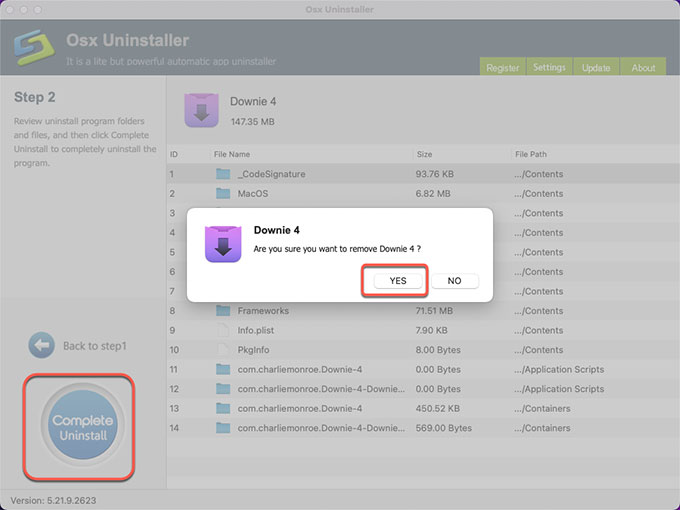Click YES to confirm removing Downie 4
The height and width of the screenshot is (510, 680).
tap(397, 281)
